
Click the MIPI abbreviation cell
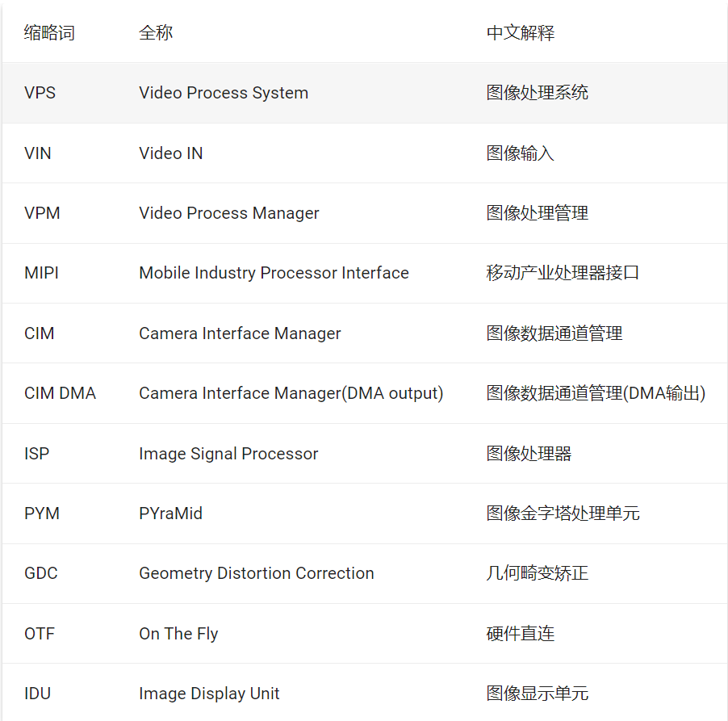pos(42,273)
